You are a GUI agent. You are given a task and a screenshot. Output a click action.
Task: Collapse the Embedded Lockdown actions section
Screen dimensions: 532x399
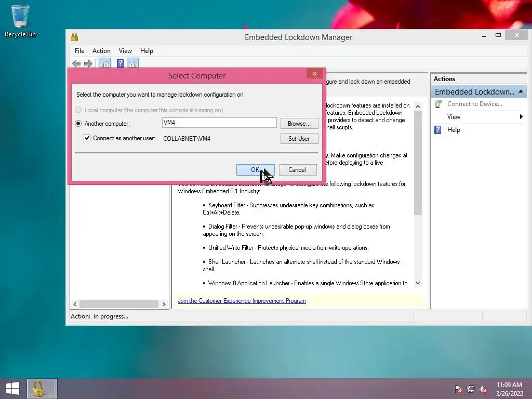tap(521, 91)
